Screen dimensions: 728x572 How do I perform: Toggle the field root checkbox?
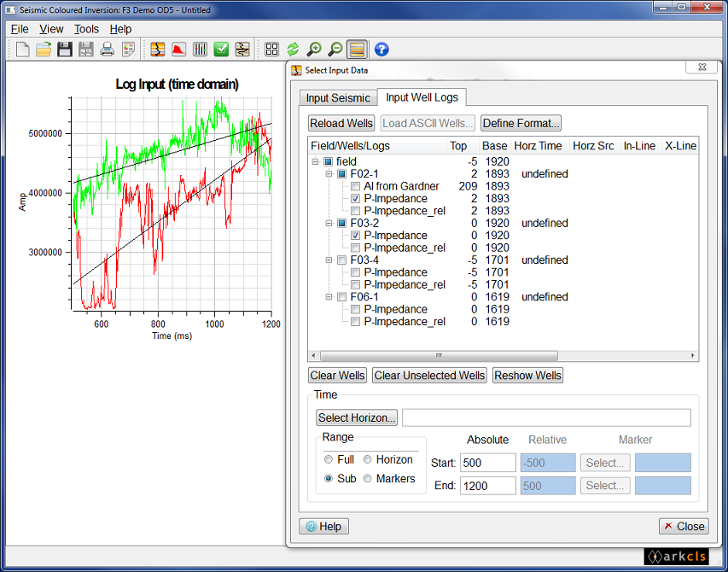click(x=329, y=162)
